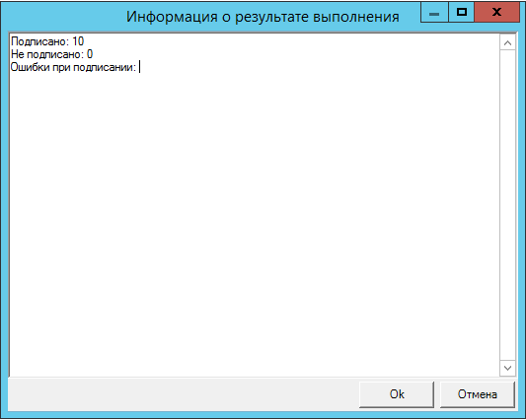Close the Информация о результате выполнения window

(496, 12)
